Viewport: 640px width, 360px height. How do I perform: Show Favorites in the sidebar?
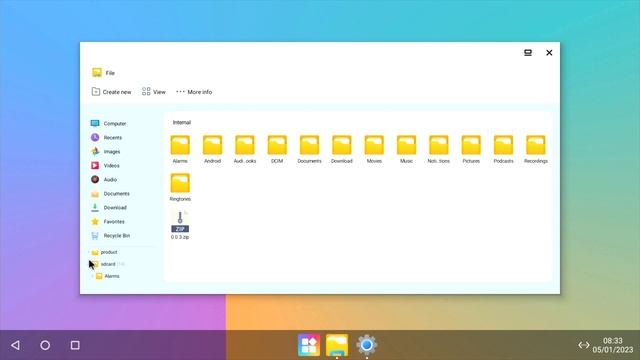108,221
